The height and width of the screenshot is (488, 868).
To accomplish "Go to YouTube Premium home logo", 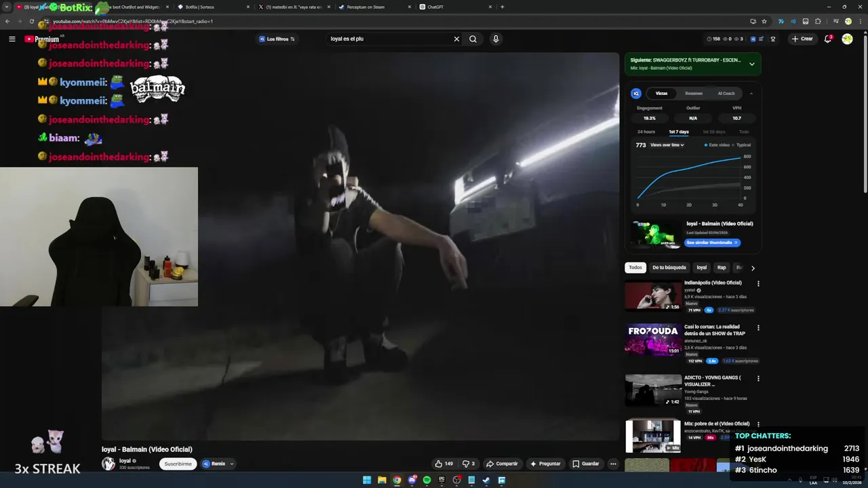I will click(42, 39).
